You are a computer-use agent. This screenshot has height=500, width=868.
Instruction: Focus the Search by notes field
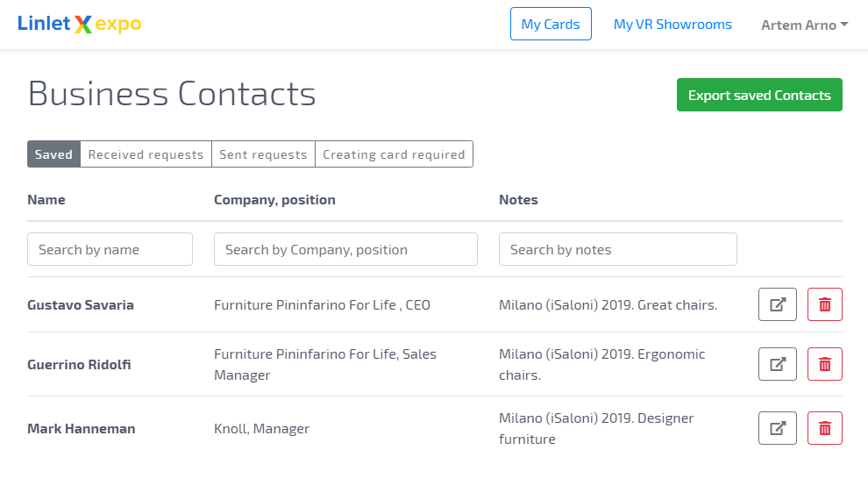[618, 249]
